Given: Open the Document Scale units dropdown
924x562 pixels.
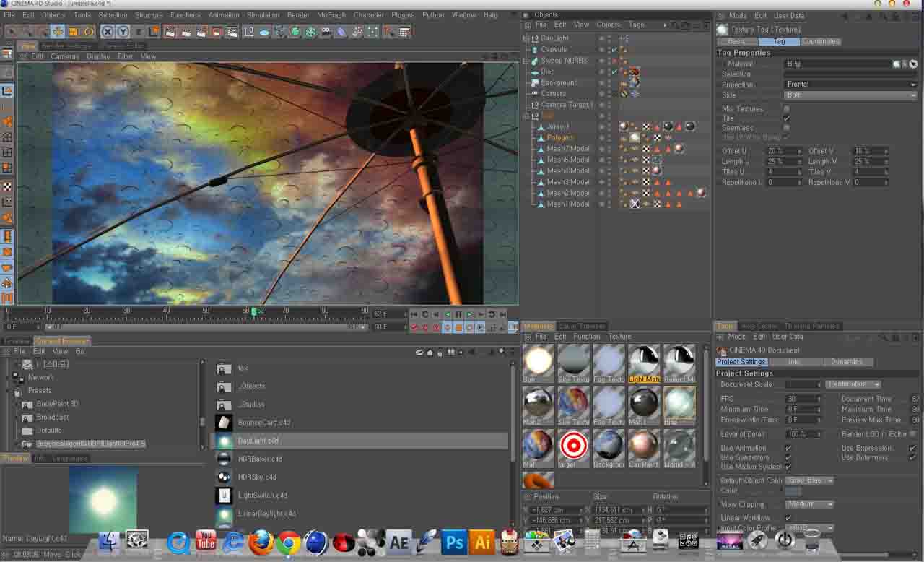Looking at the screenshot, I should pyautogui.click(x=853, y=384).
